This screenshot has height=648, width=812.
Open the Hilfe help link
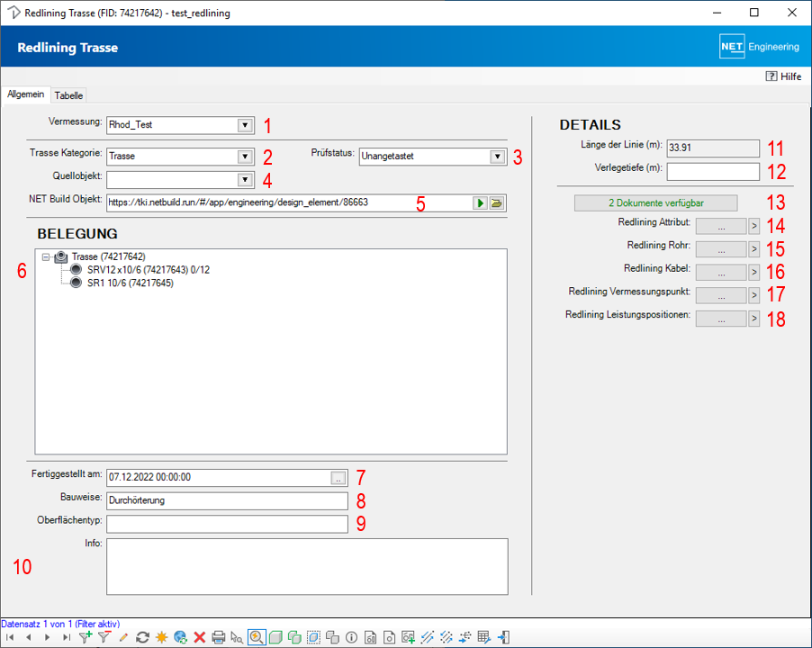(x=783, y=76)
